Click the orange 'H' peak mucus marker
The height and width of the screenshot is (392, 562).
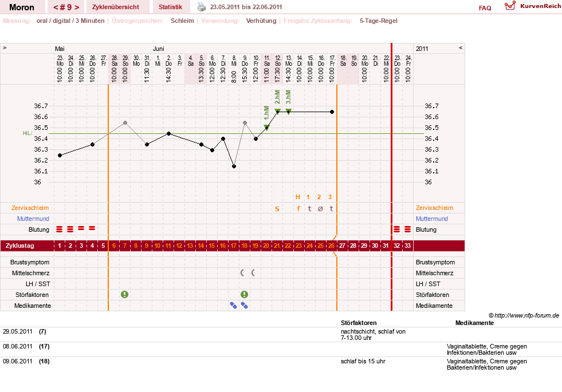[x=297, y=197]
